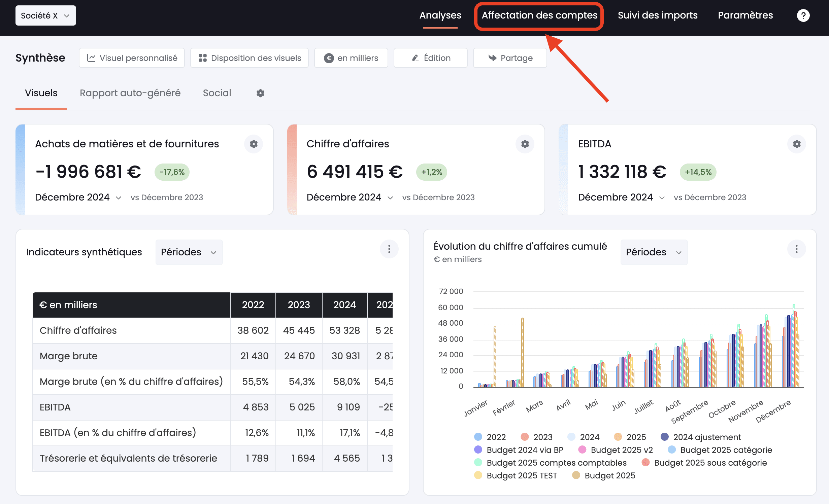Switch to Rapport auto-généré tab

pyautogui.click(x=130, y=93)
